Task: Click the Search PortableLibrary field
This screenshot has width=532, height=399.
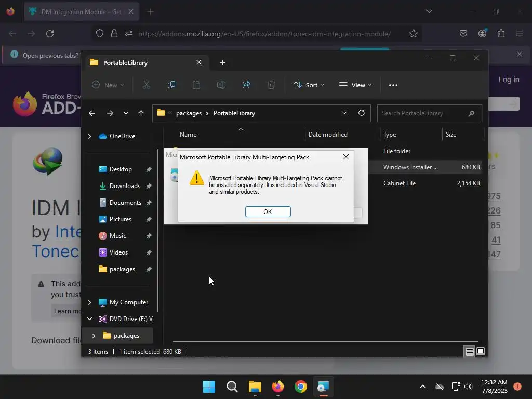Action: 429,113
